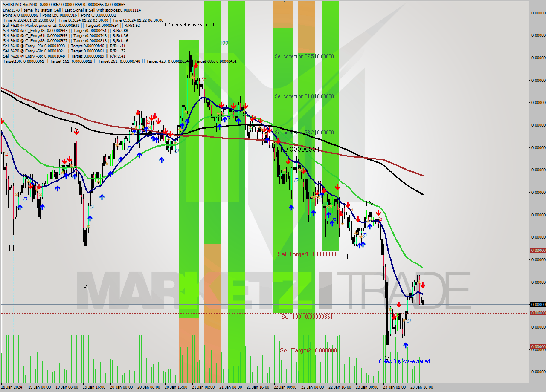Click the SHIBUSD-Bin,M30 symbol title
Viewport: 546px width, 392px height.
pyautogui.click(x=20, y=5)
